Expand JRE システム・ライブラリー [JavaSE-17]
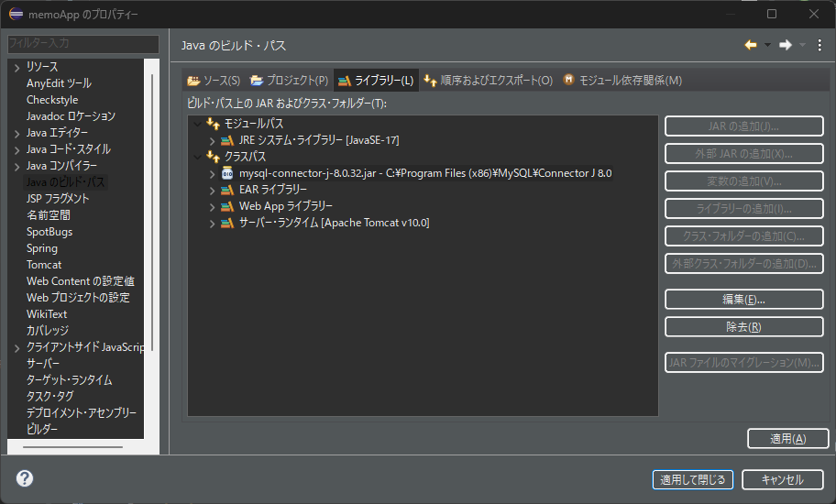Viewport: 836px width, 504px height. (212, 140)
